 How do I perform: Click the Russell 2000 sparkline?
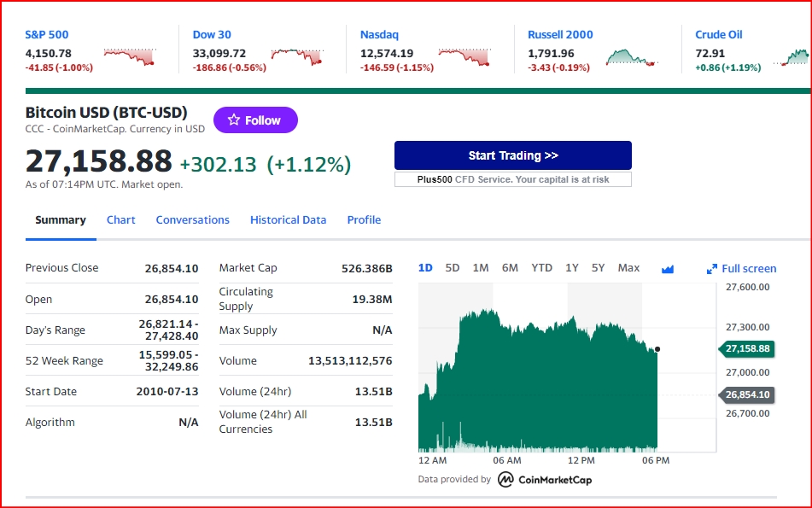pos(632,57)
